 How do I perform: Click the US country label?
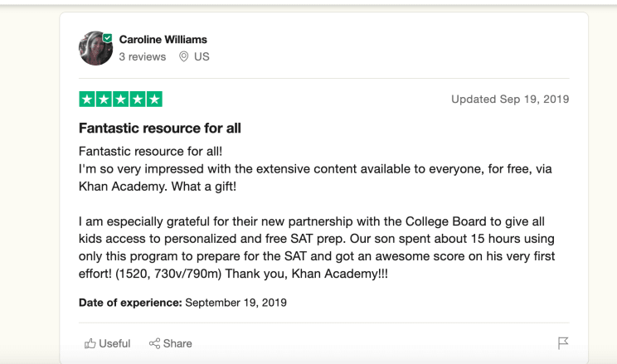pyautogui.click(x=202, y=57)
